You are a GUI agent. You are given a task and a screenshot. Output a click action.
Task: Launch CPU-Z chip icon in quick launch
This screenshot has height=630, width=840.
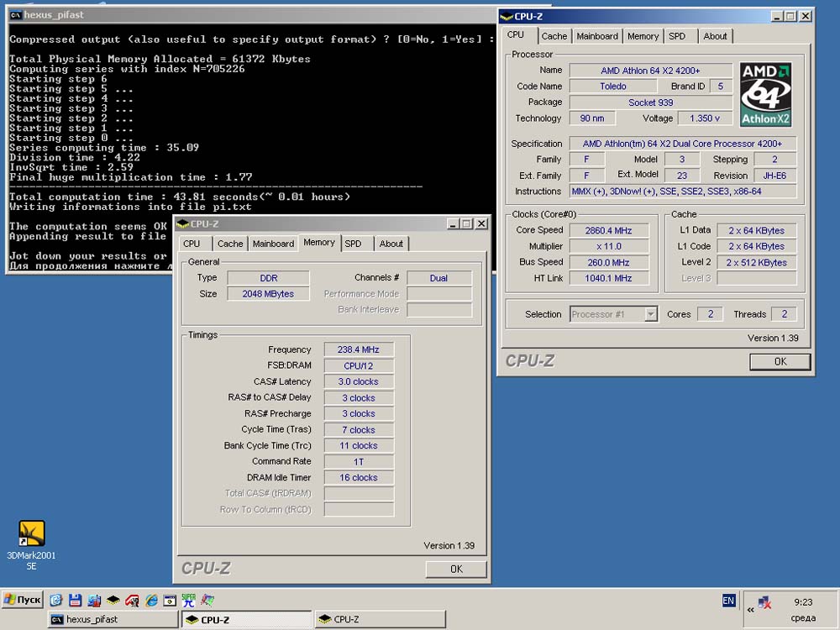(113, 600)
